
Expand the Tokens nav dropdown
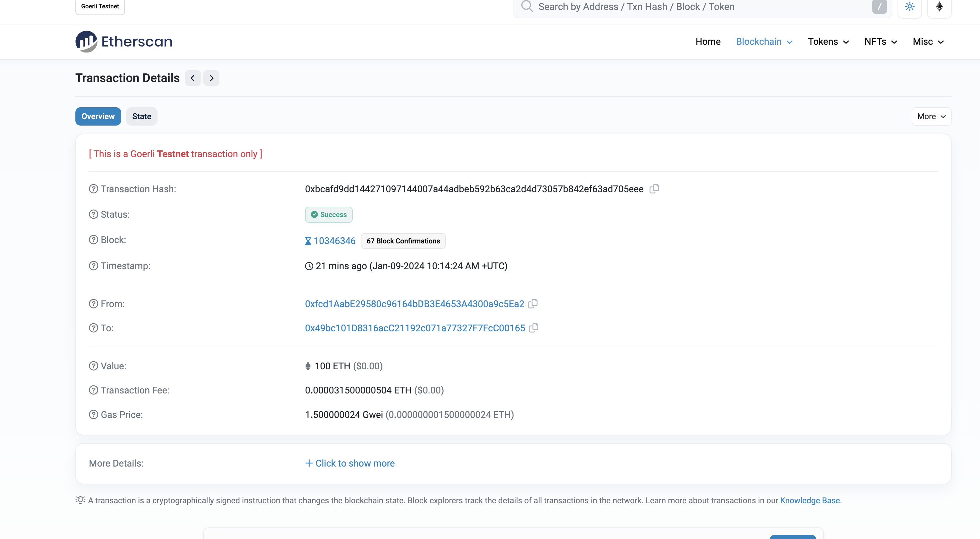828,42
